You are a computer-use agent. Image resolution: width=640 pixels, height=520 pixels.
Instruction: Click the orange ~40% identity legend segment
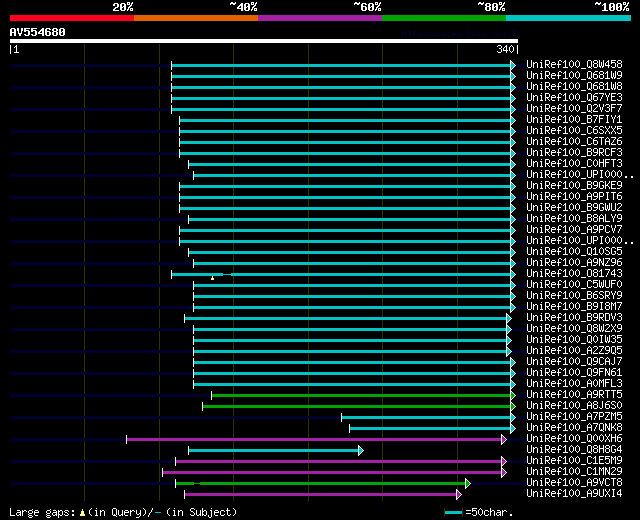[196, 18]
